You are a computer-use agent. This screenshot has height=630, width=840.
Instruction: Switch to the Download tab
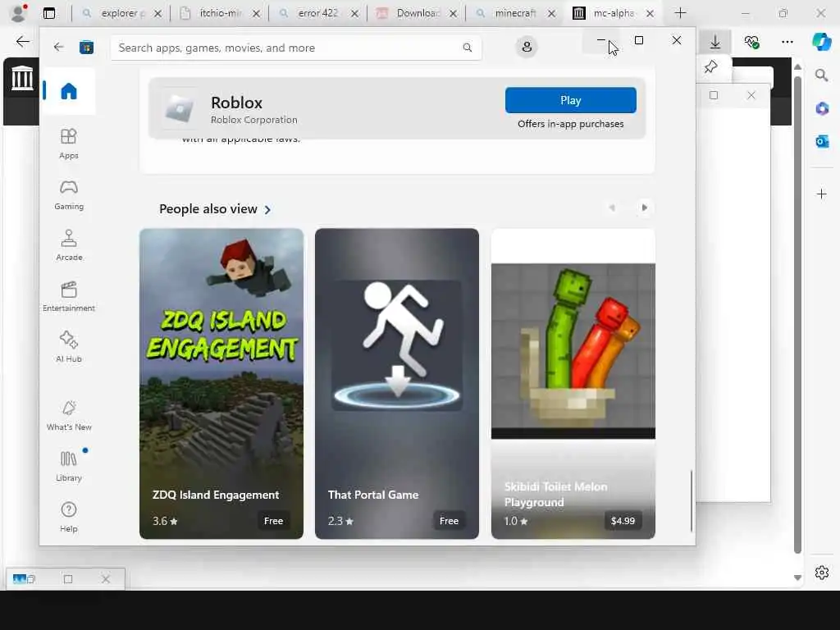click(x=417, y=13)
